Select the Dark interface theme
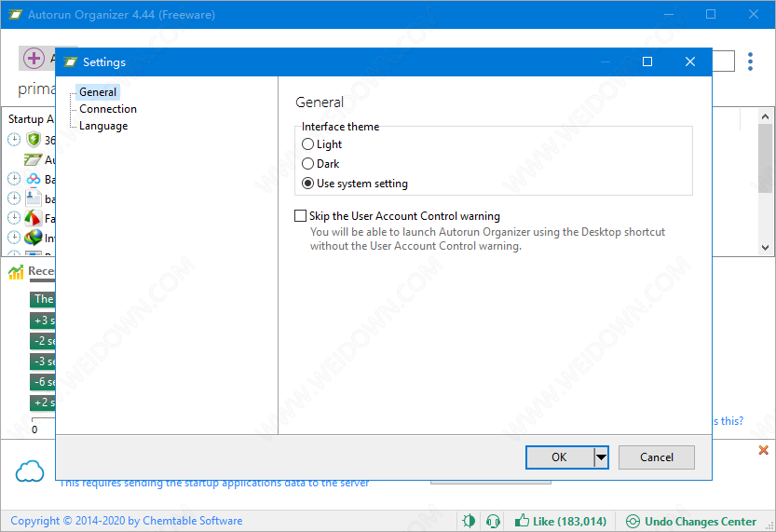 click(x=320, y=164)
